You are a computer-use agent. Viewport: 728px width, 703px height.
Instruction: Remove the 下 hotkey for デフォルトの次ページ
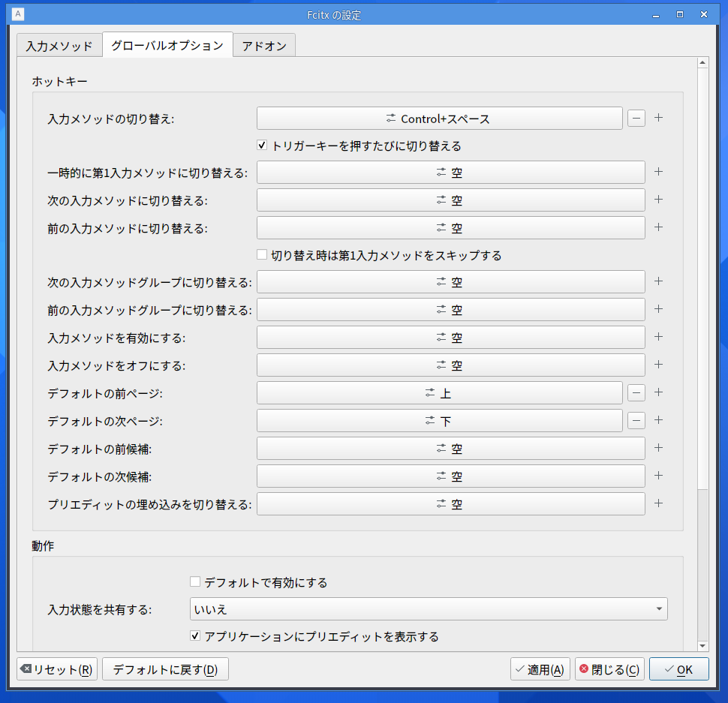tap(636, 421)
